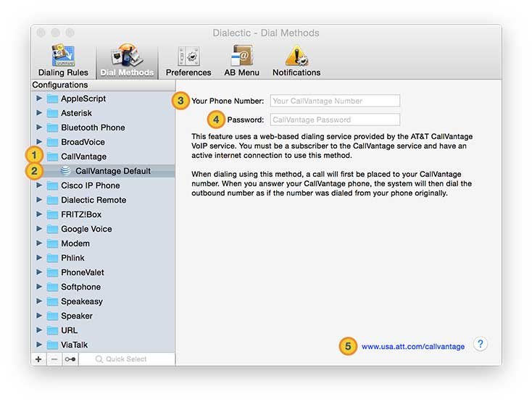Viewport: 532px width, 402px height.
Task: Click the Configurations column header
Action: coord(103,85)
